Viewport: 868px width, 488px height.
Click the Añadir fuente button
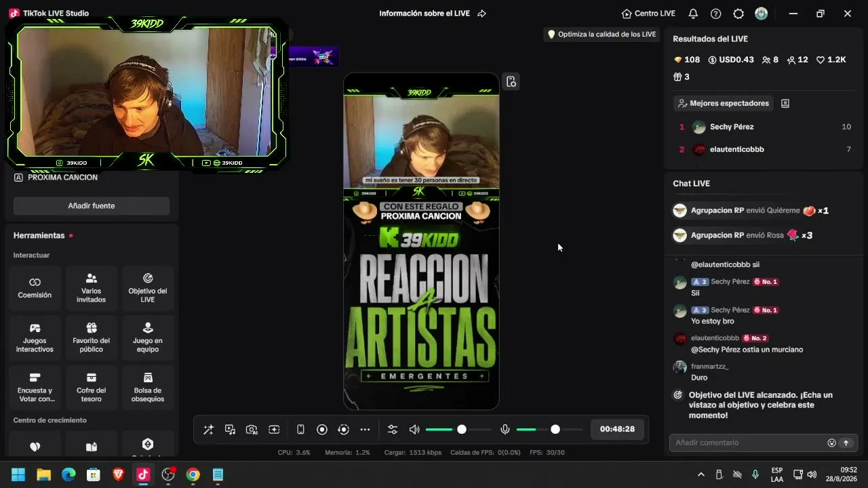pyautogui.click(x=92, y=205)
